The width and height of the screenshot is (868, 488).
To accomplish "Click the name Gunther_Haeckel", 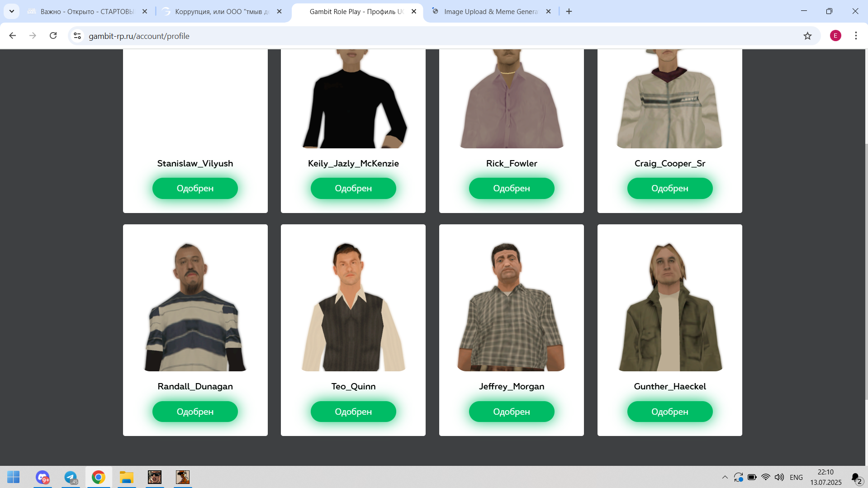I will (x=670, y=386).
